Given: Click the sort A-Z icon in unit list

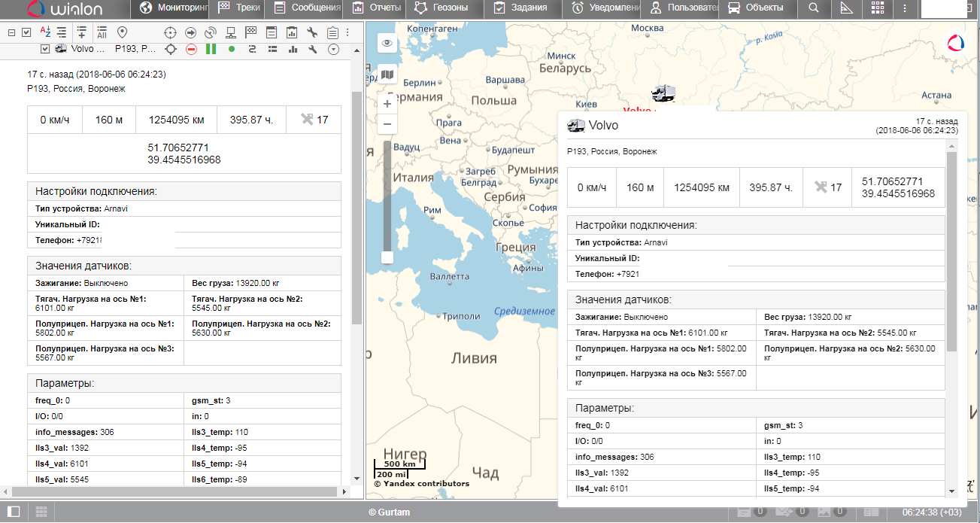Looking at the screenshot, I should coord(45,32).
